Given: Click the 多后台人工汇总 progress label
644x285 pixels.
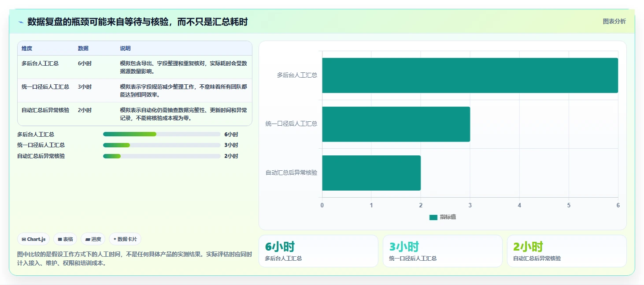Looking at the screenshot, I should click(36, 135).
